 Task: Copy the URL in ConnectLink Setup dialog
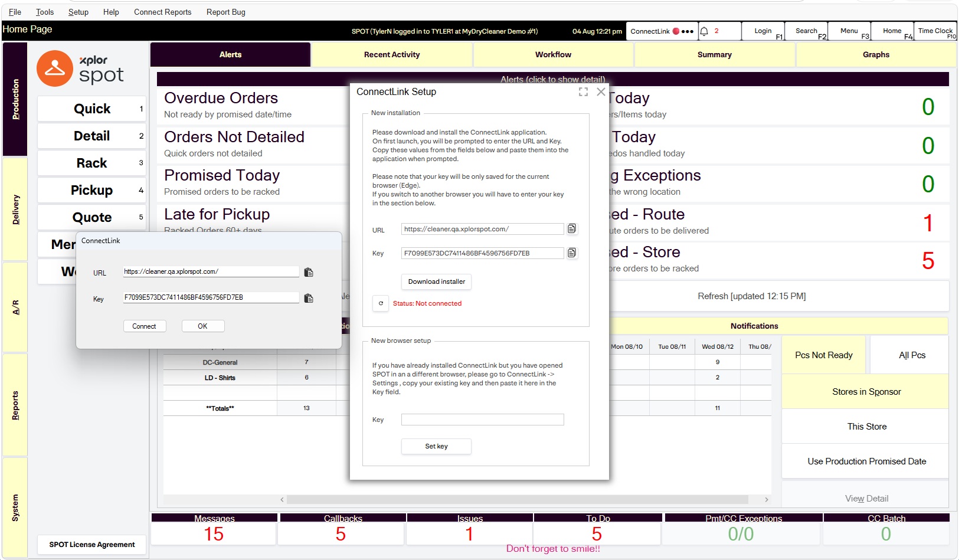click(x=571, y=229)
